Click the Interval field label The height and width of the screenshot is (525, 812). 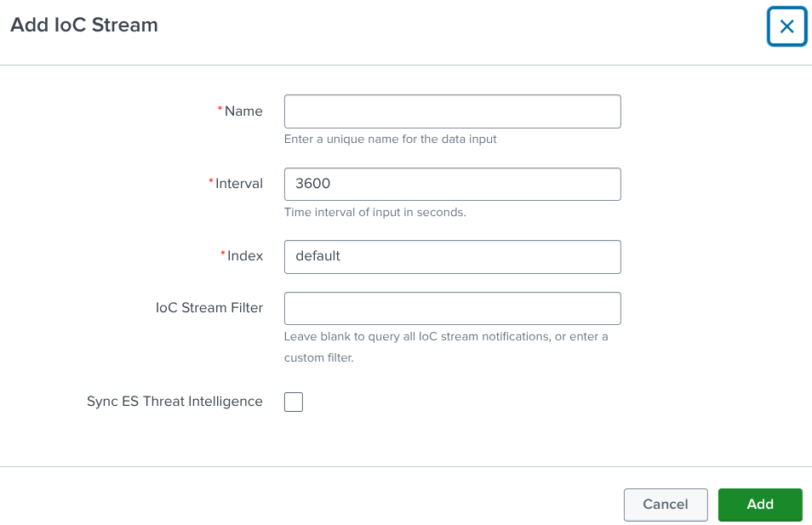(239, 184)
